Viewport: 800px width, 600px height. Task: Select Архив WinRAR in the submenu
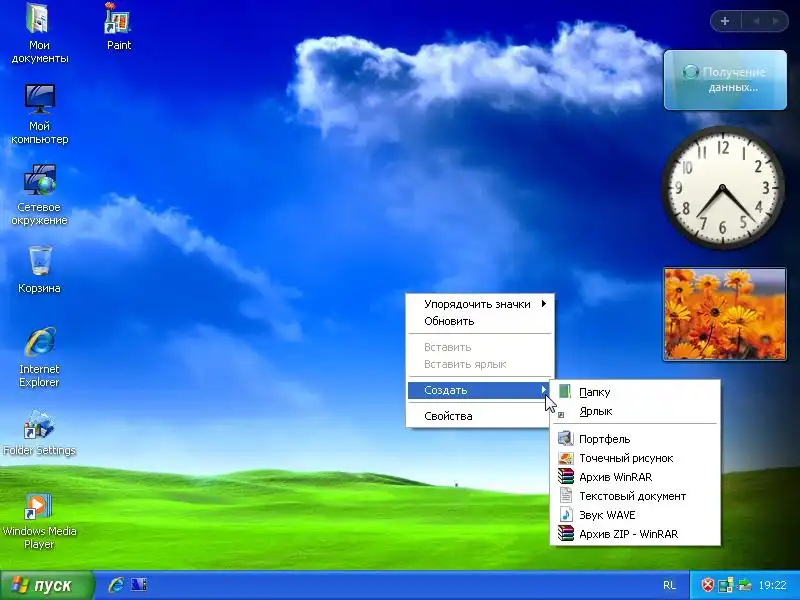coord(635,477)
